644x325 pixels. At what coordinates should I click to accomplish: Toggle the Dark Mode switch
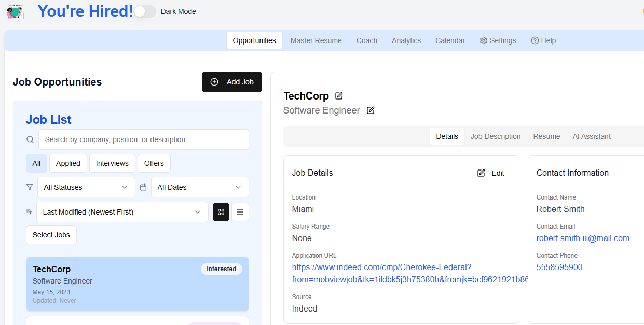point(145,11)
